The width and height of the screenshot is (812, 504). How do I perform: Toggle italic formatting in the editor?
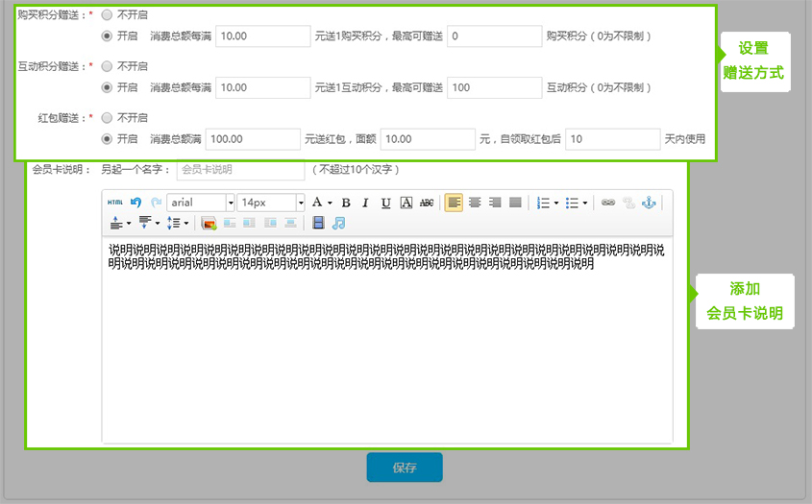[365, 203]
